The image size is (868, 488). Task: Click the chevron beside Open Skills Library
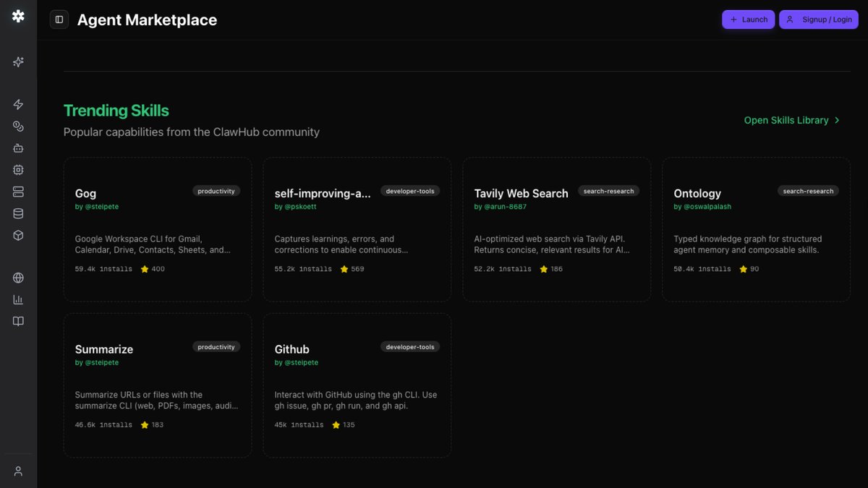pyautogui.click(x=837, y=120)
